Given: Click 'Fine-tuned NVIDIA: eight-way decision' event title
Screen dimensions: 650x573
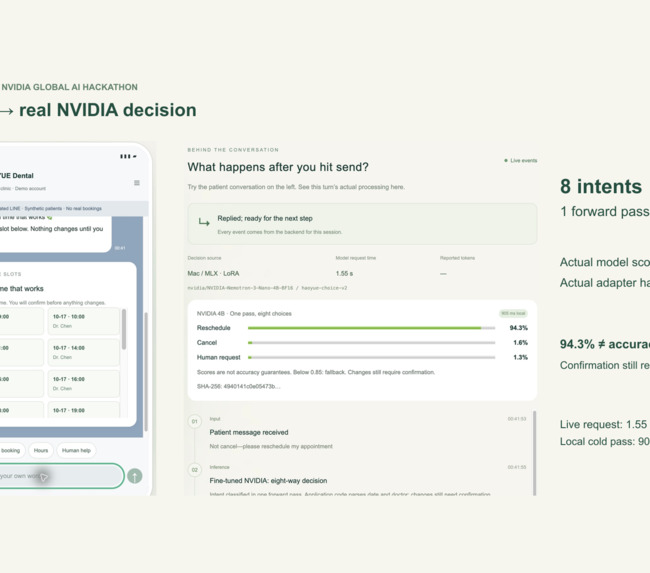Looking at the screenshot, I should click(268, 481).
